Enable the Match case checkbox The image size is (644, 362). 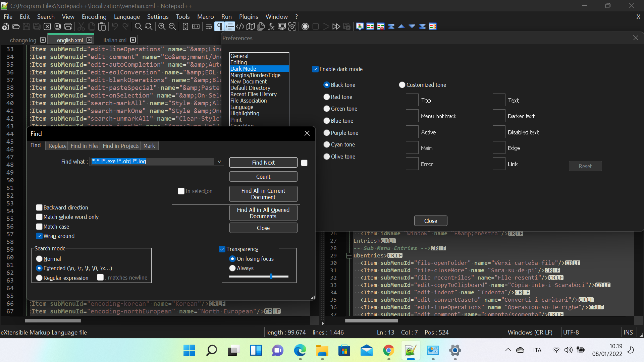(39, 227)
